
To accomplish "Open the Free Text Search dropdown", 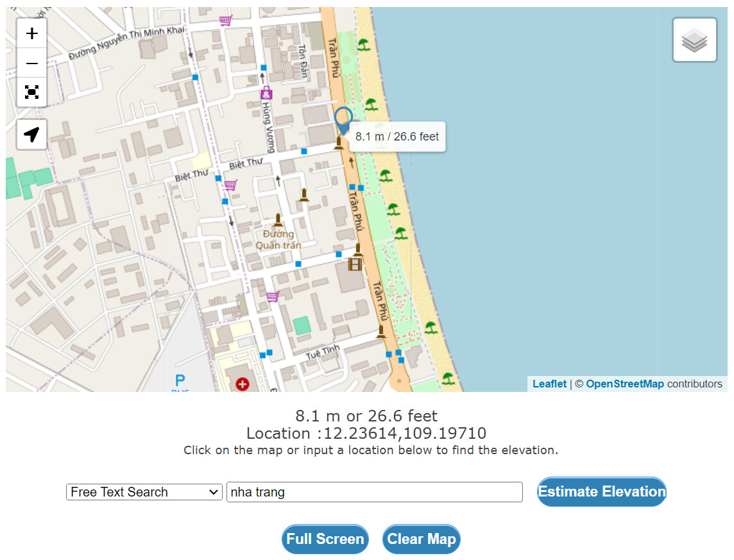I will (x=144, y=492).
